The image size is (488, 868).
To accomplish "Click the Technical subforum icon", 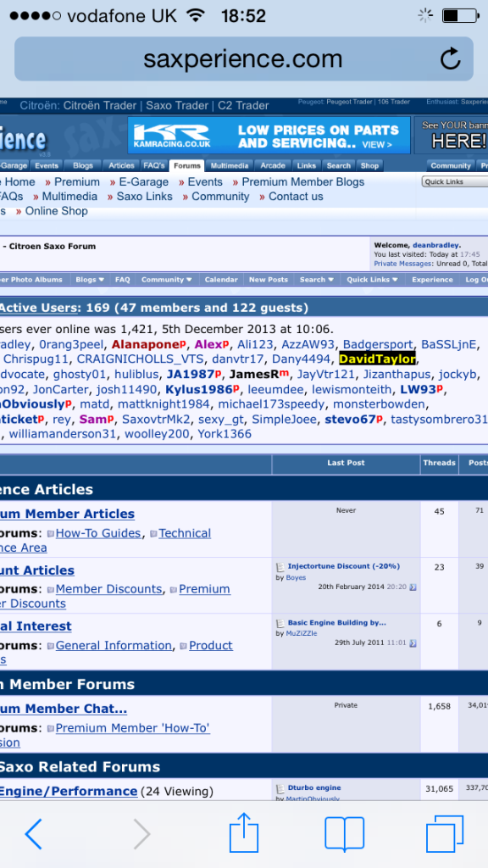I will [154, 534].
